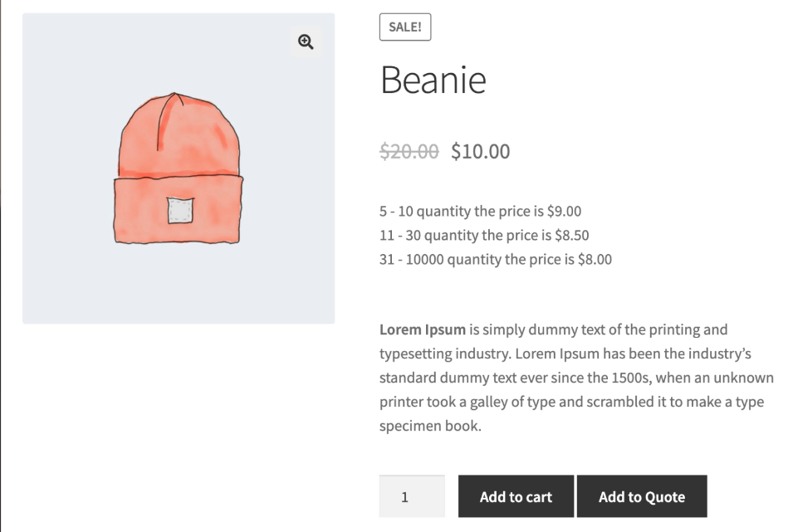
Task: Click the $9.00 tier price text
Action: coord(564,211)
